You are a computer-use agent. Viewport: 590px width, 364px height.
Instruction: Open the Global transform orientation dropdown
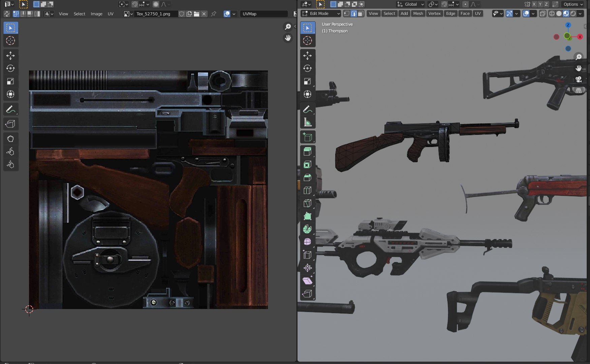(x=410, y=4)
